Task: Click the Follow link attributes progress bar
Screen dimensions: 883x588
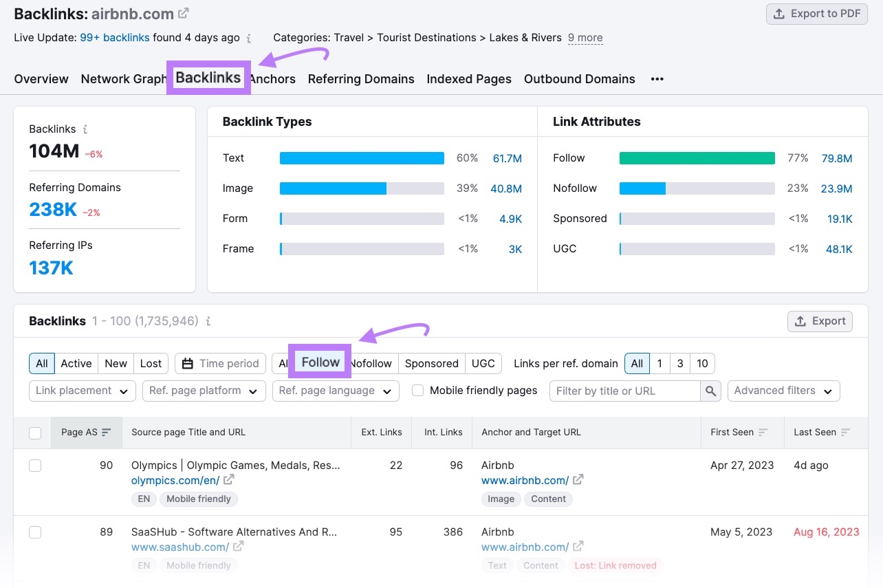Action: coord(696,157)
